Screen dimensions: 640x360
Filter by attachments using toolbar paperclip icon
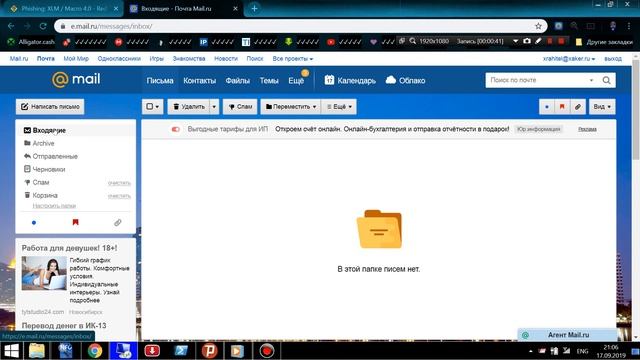(578, 107)
